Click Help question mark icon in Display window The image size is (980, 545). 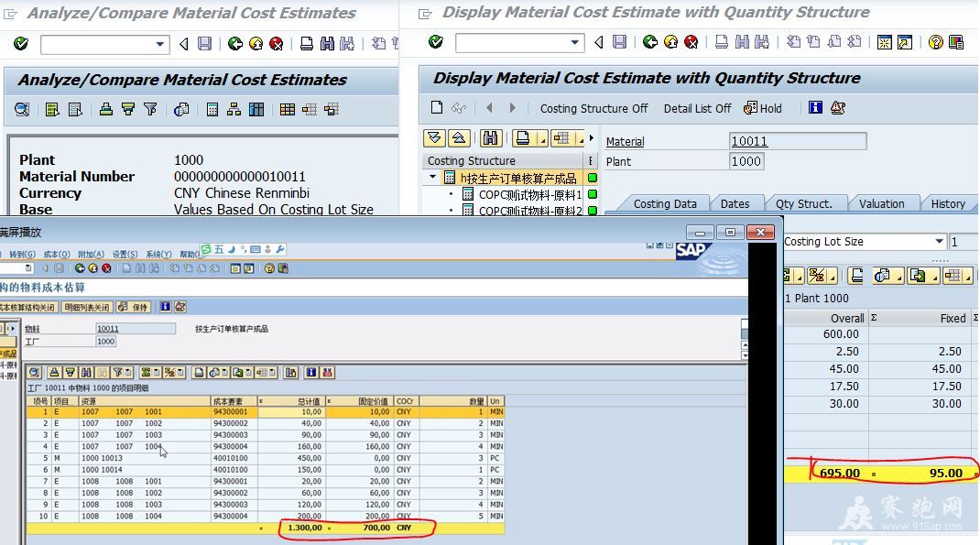tap(935, 42)
